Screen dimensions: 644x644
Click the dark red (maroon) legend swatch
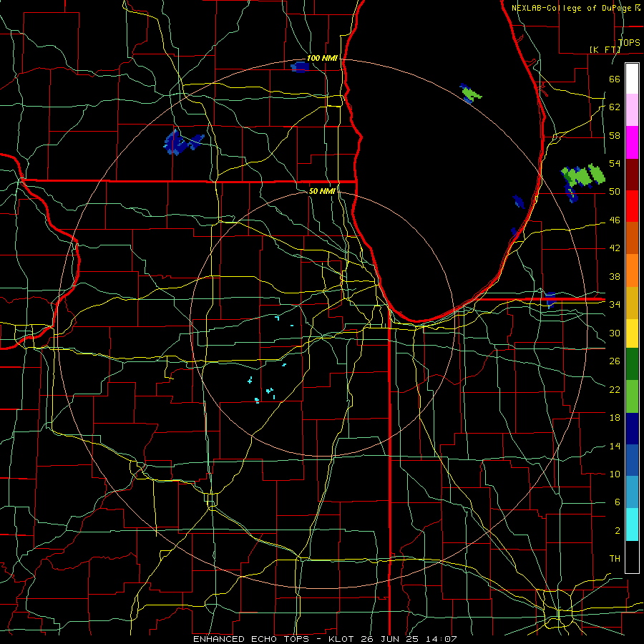point(632,175)
